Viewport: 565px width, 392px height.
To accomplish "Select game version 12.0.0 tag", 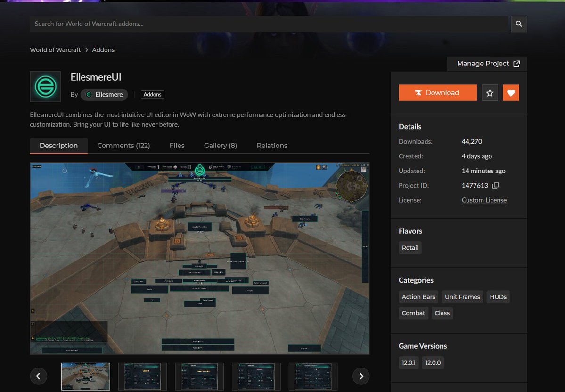I will point(433,363).
